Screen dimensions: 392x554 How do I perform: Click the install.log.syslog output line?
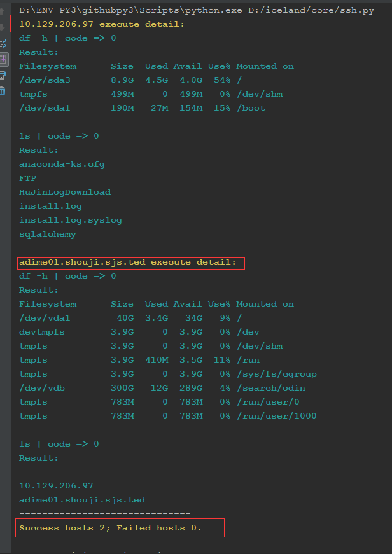click(x=70, y=220)
